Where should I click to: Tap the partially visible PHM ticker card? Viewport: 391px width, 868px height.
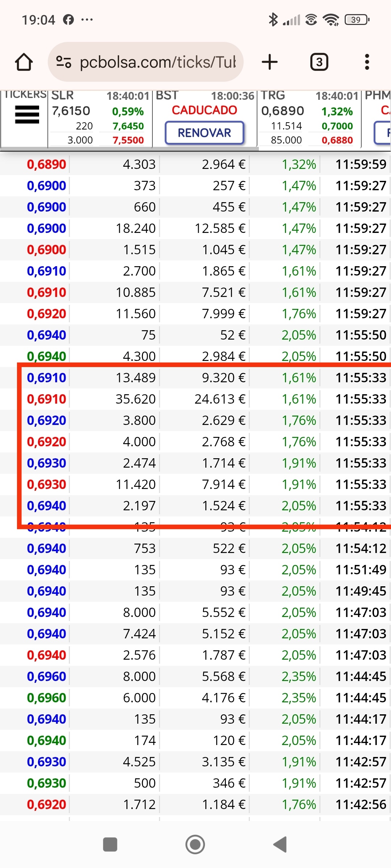click(377, 118)
